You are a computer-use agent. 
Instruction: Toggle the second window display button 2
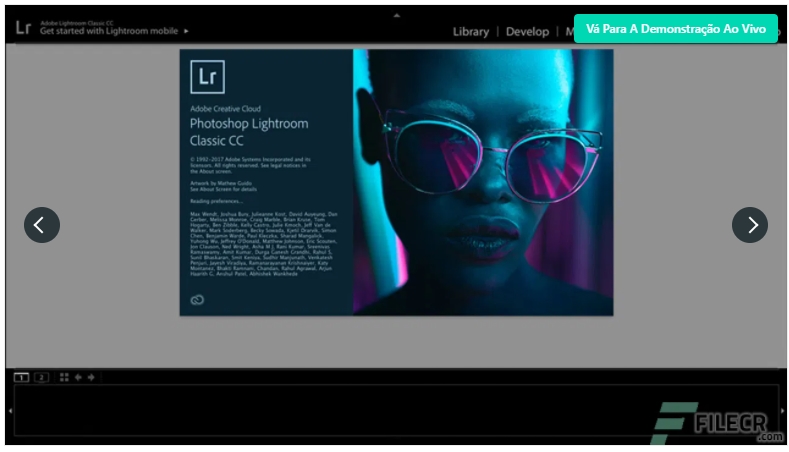point(41,377)
